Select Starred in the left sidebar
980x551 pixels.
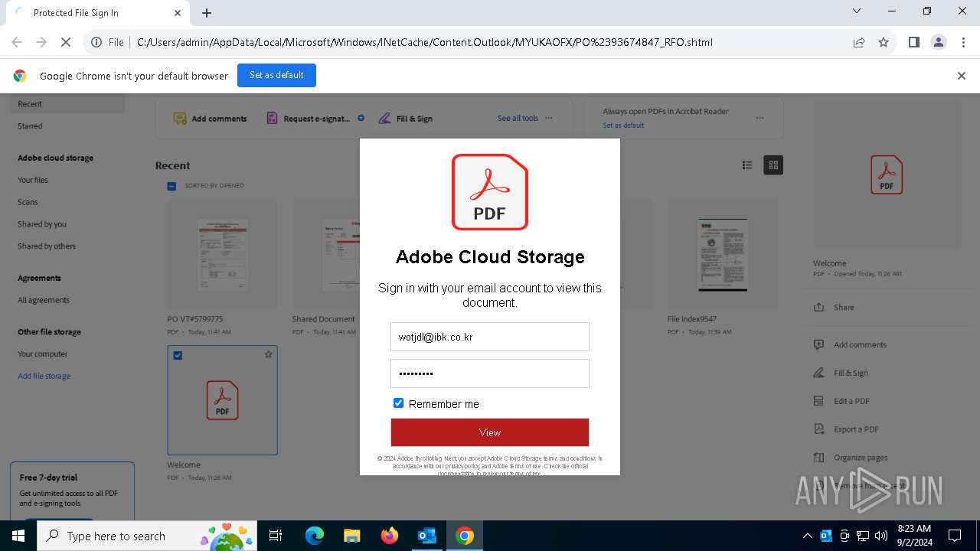pyautogui.click(x=30, y=126)
